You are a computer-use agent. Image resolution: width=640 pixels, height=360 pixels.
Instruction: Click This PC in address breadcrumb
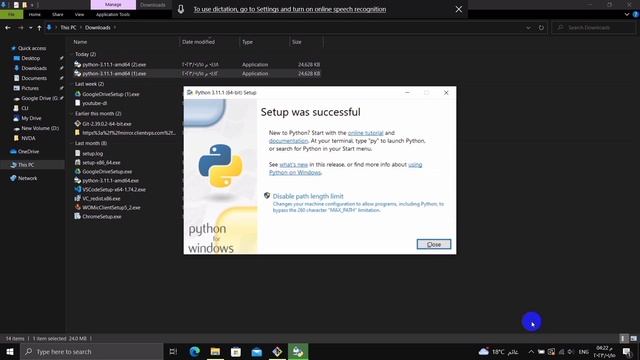(68, 28)
